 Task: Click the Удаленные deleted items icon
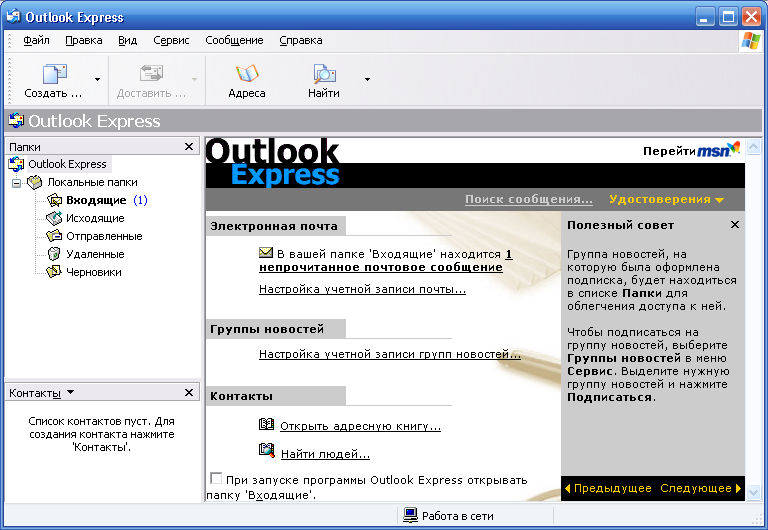click(x=54, y=254)
